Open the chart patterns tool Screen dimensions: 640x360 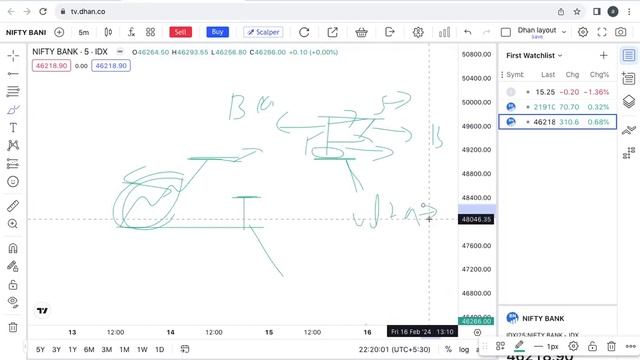pyautogui.click(x=13, y=145)
